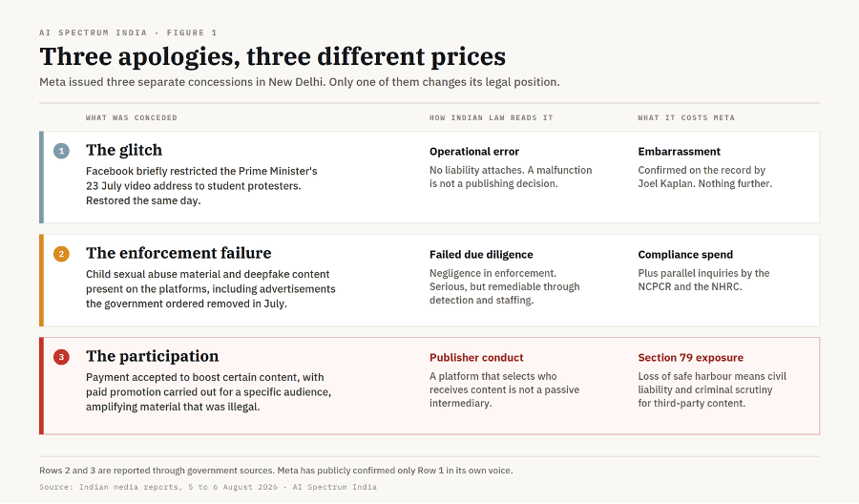This screenshot has width=859, height=504.
Task: Click the red 'Section 79 exposure' label
Action: (x=690, y=358)
